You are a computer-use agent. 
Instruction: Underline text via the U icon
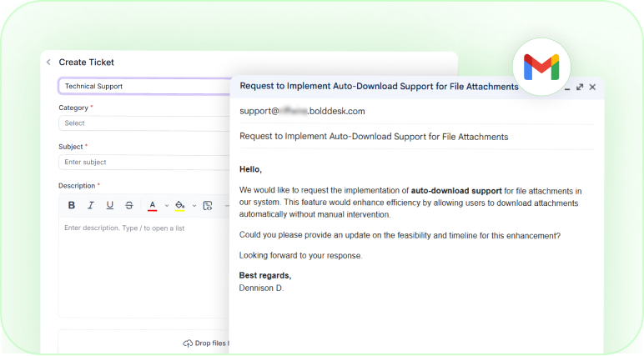(109, 205)
